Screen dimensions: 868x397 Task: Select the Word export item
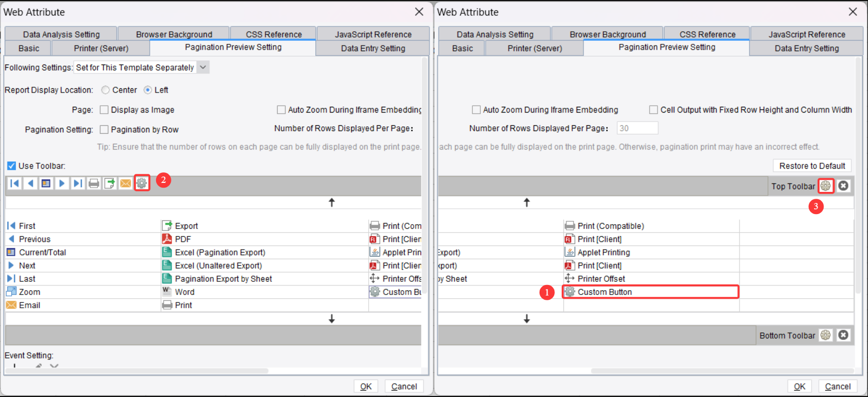(x=264, y=292)
